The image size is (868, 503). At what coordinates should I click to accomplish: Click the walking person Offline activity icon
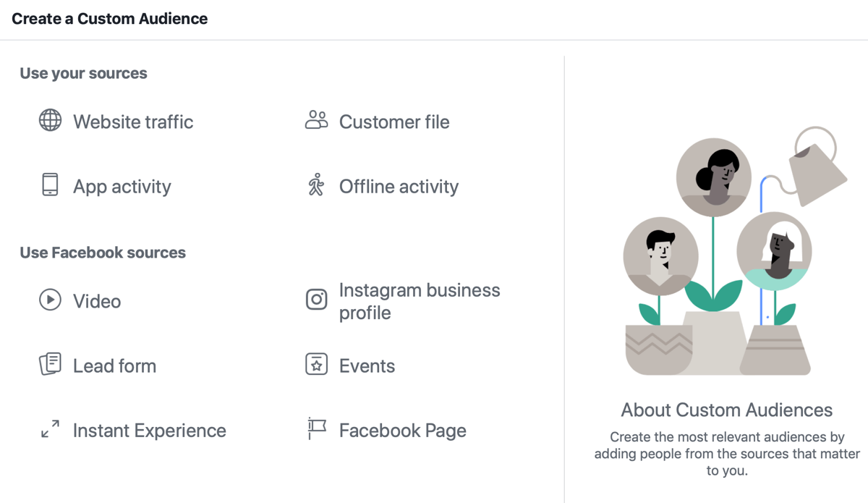[316, 186]
